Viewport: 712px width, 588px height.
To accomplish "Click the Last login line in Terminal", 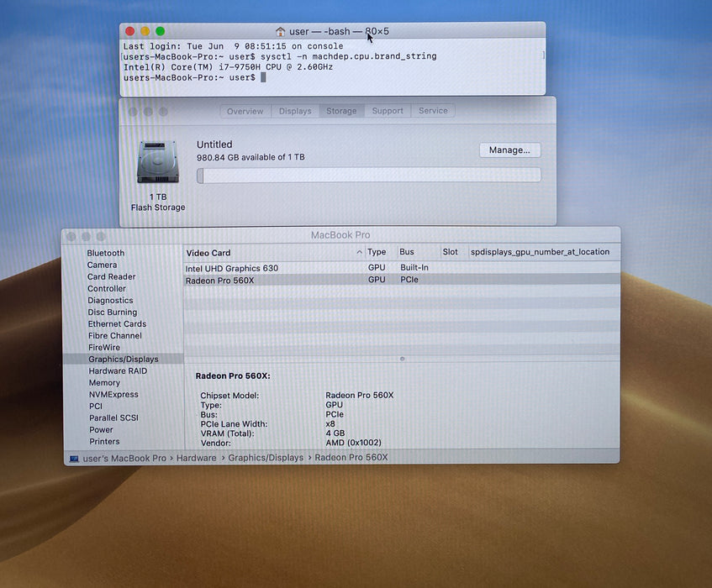I will (234, 46).
